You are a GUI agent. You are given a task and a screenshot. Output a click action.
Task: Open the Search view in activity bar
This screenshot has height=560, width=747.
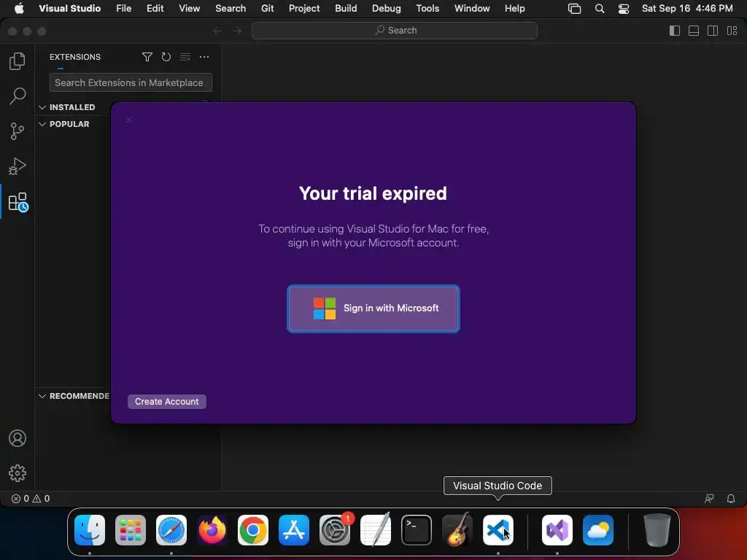point(18,96)
